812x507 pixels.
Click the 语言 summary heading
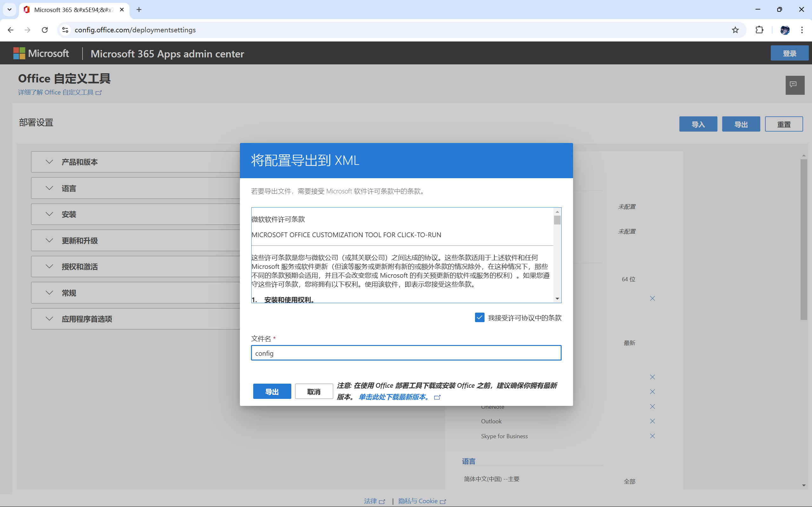point(468,461)
